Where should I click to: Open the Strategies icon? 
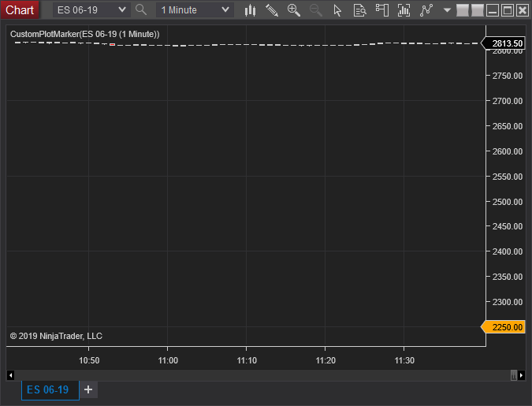(426, 10)
